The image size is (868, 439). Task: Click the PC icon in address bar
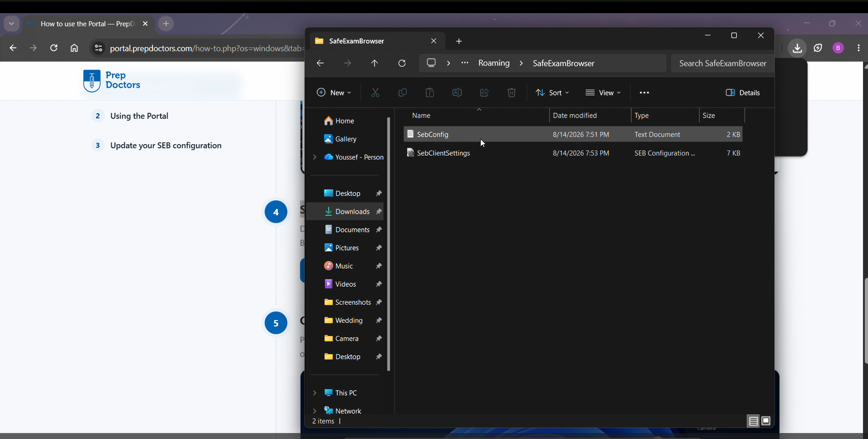click(431, 63)
